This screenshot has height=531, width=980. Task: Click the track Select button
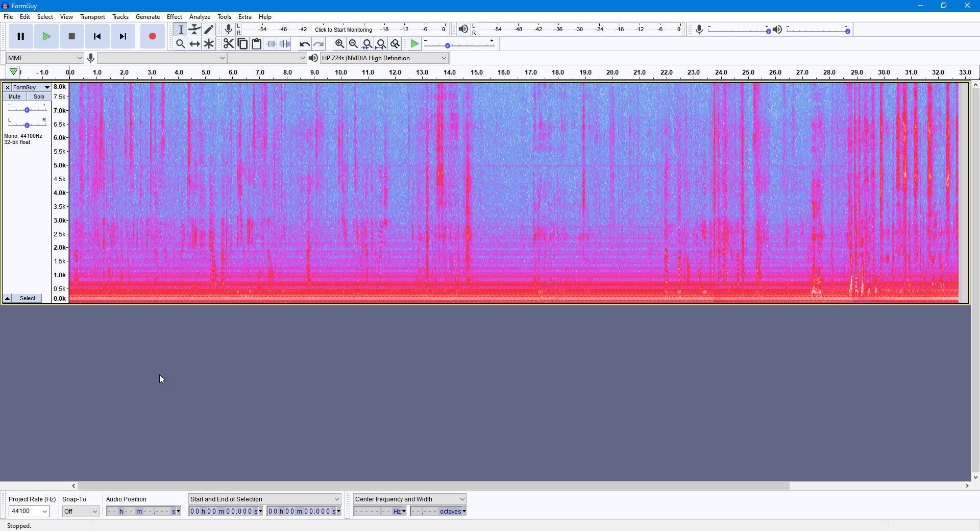click(x=28, y=298)
